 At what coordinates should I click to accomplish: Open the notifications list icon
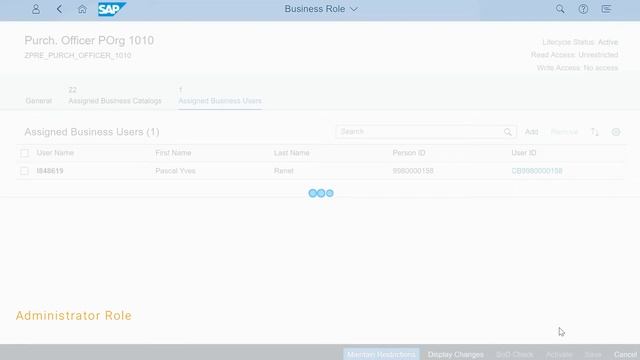[x=607, y=9]
